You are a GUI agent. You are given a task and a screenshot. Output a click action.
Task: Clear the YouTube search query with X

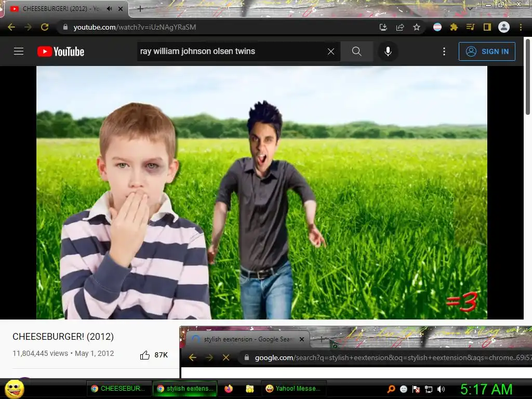pos(331,51)
